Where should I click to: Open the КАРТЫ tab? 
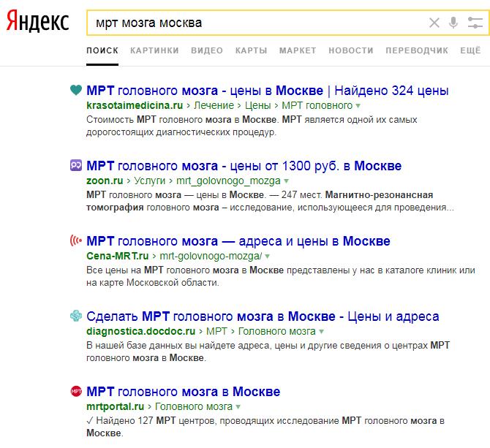point(252,50)
